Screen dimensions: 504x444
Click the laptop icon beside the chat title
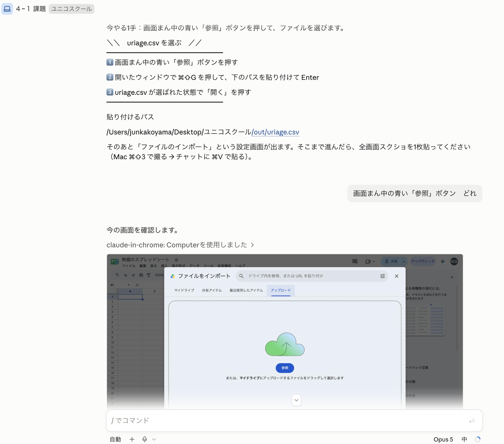point(7,9)
